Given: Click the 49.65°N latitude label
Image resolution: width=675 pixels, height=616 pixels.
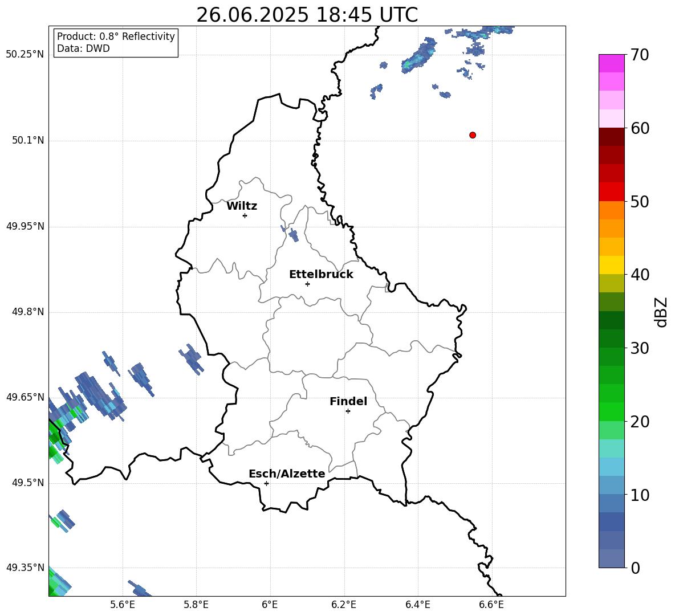Looking at the screenshot, I should [25, 397].
